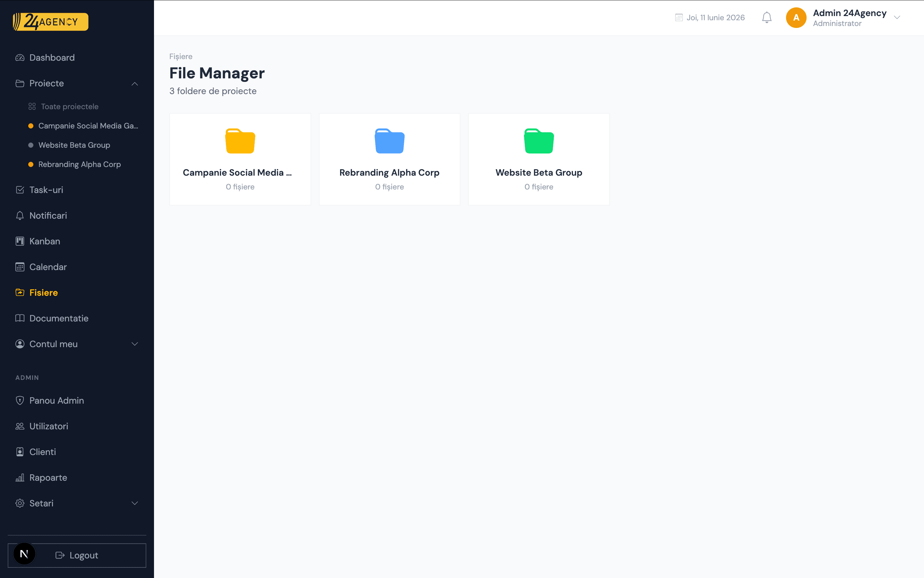Click the Fișiere breadcrumb link
This screenshot has width=924, height=578.
(181, 57)
